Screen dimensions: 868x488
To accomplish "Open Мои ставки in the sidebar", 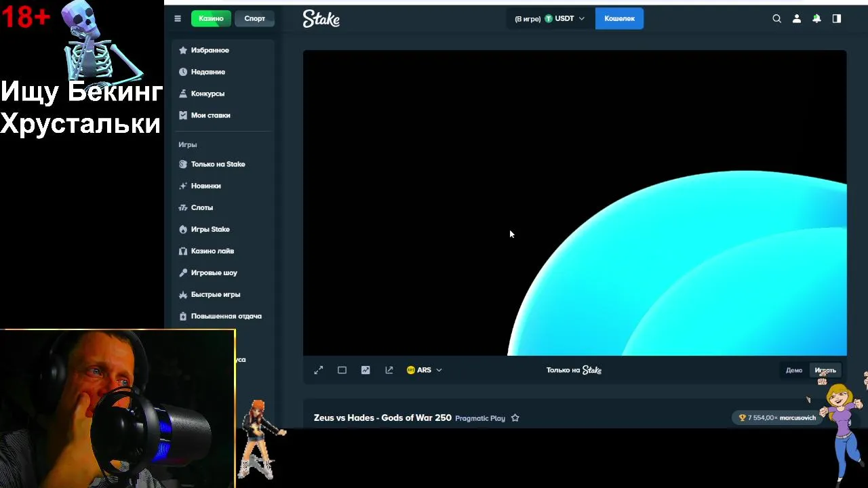I will [x=223, y=115].
